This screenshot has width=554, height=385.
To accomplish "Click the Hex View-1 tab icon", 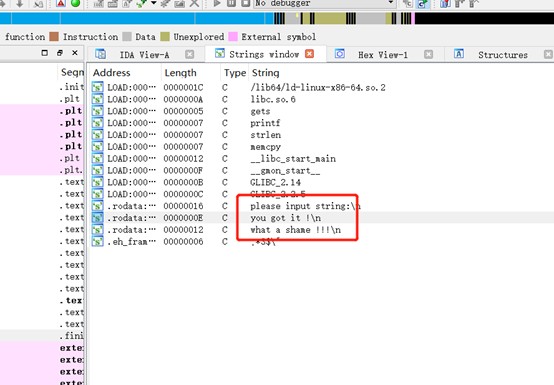I will point(340,54).
